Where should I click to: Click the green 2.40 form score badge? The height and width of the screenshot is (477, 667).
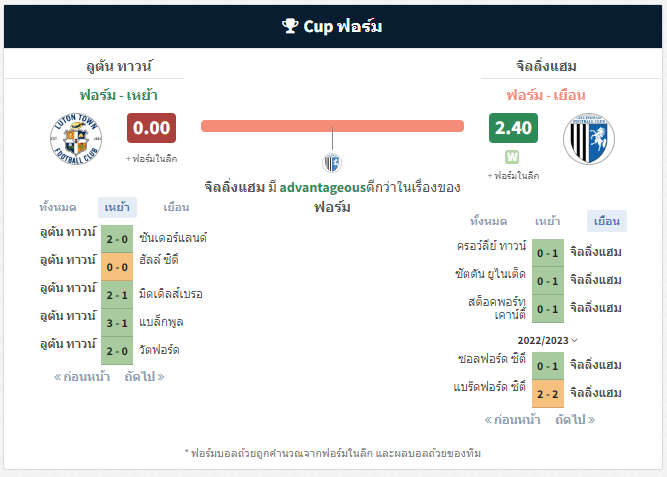513,128
